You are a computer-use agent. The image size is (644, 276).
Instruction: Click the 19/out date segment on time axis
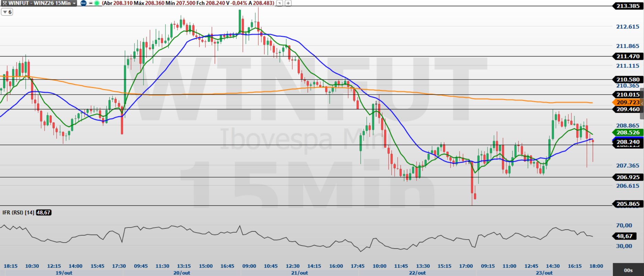64,273
